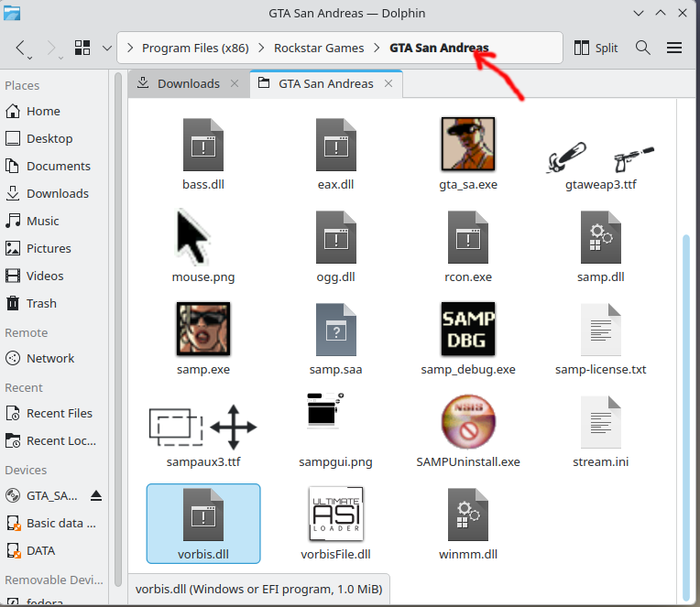Viewport: 700px width, 607px height.
Task: Select the stream.ini file icon
Action: pyautogui.click(x=600, y=421)
